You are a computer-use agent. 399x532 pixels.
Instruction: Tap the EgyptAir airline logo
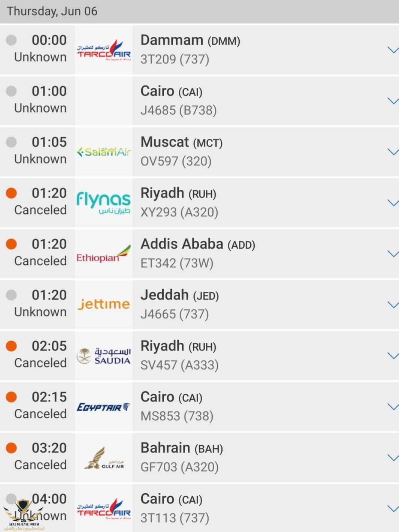[x=104, y=407]
